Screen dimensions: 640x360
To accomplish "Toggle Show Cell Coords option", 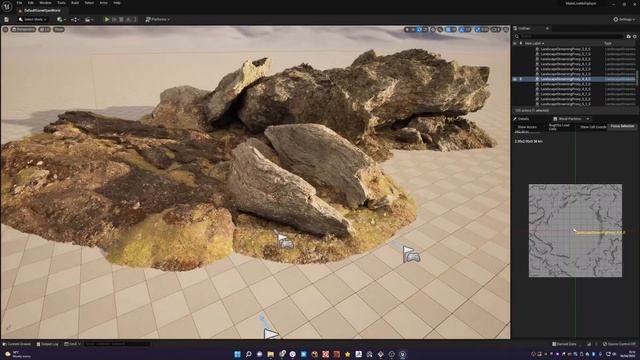I will [x=593, y=127].
